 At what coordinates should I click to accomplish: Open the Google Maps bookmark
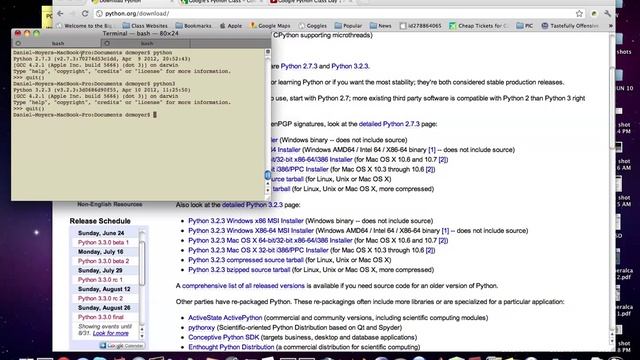click(270, 26)
